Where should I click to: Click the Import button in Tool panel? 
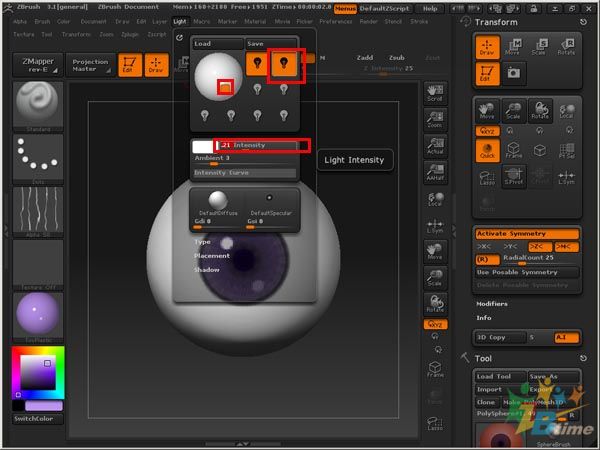click(x=499, y=389)
